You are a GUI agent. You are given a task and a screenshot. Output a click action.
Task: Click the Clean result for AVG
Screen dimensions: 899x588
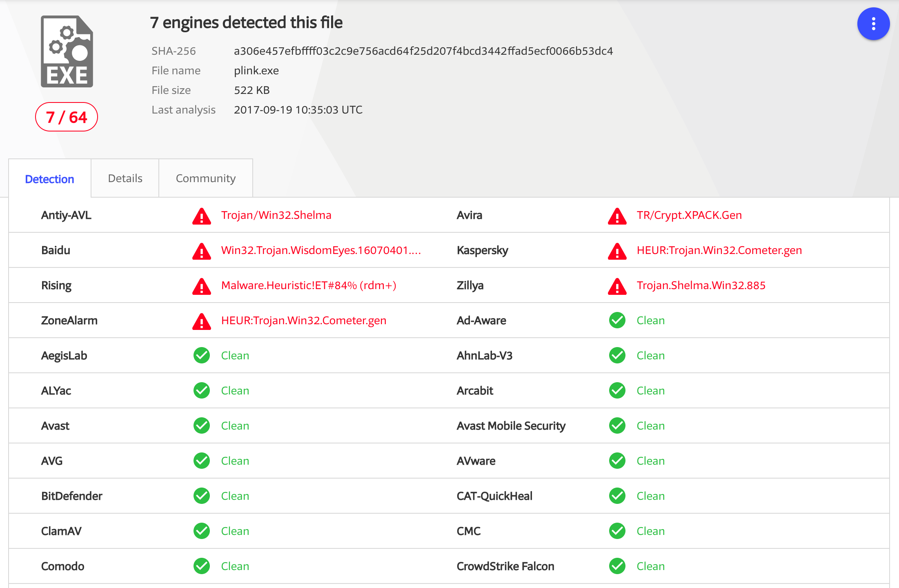235,461
